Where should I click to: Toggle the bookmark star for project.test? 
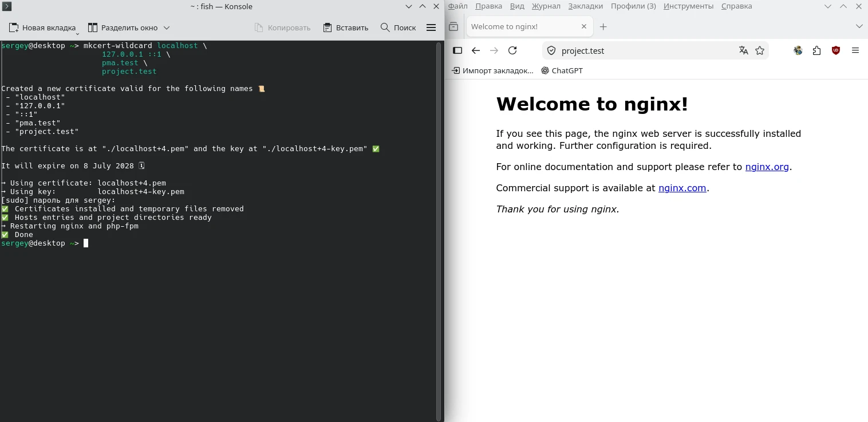760,50
